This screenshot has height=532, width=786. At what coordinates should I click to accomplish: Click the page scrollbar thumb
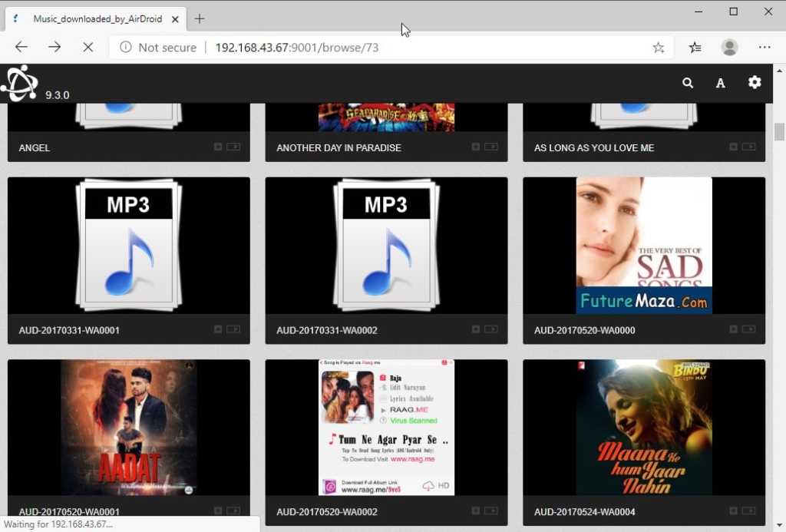[779, 131]
